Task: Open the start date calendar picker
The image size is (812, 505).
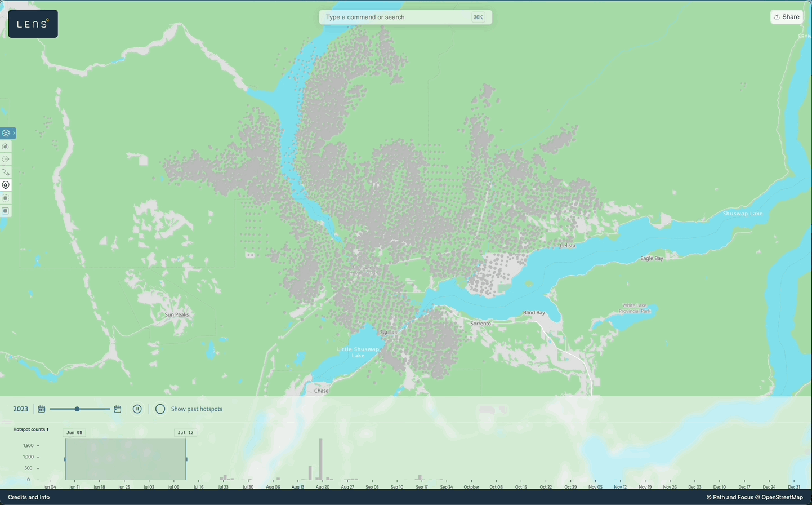Action: [42, 409]
